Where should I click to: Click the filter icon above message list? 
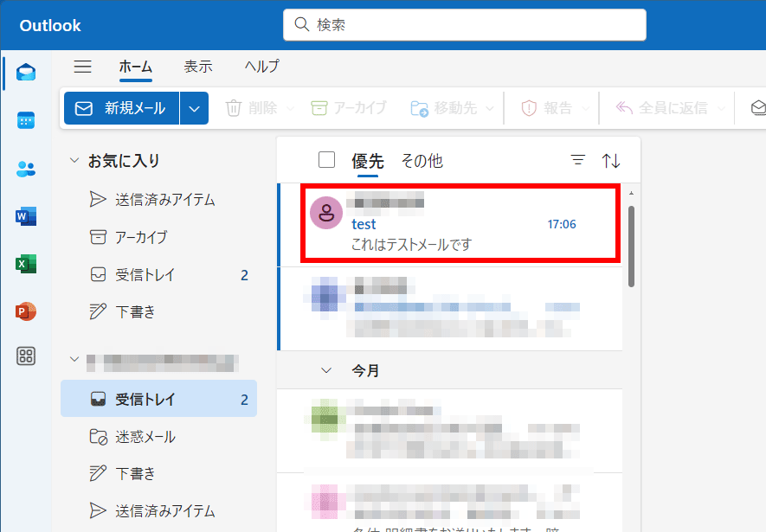(x=578, y=160)
